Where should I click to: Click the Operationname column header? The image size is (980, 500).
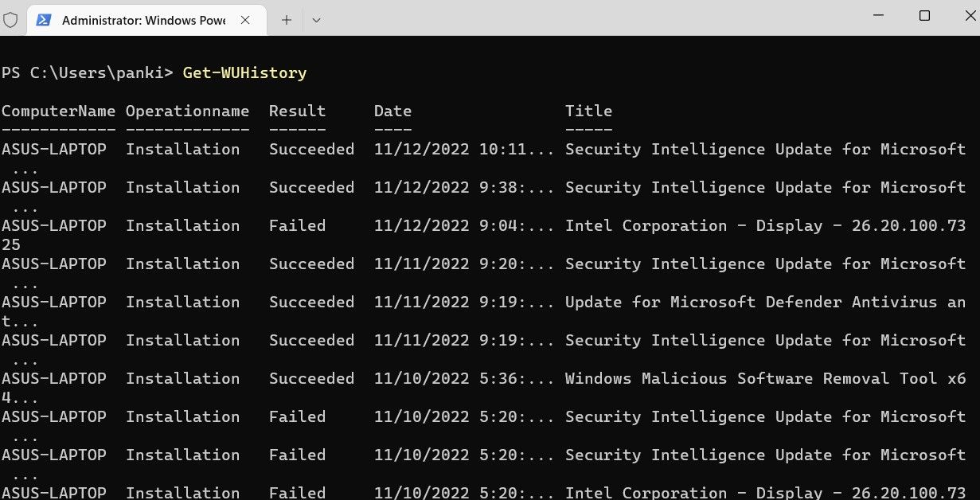coord(188,111)
